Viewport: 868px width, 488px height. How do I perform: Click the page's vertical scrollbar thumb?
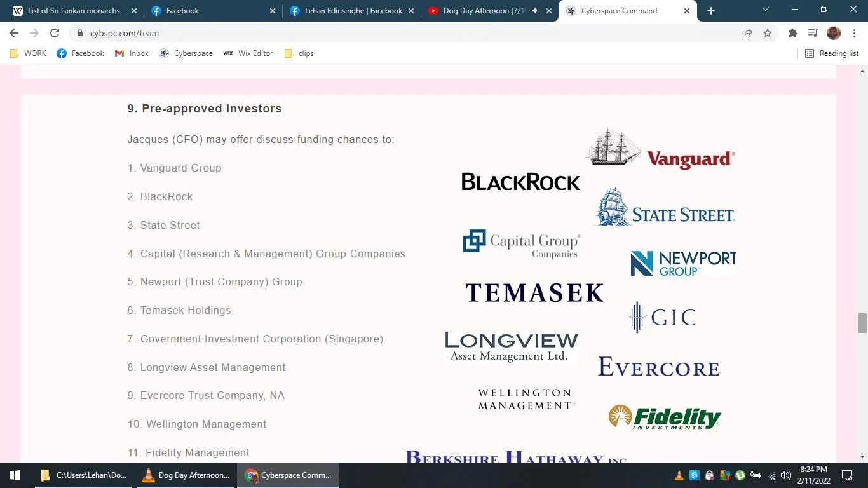click(862, 323)
